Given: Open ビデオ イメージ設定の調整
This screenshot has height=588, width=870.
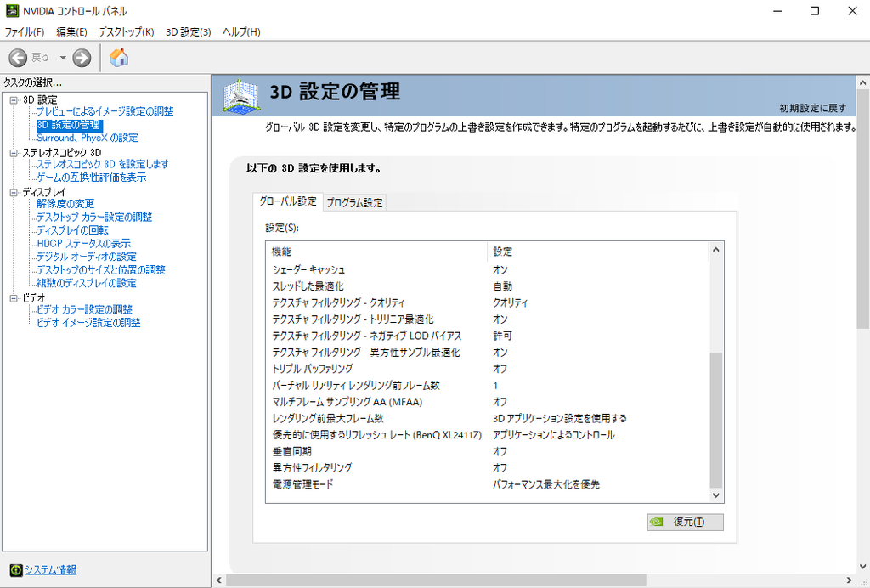Looking at the screenshot, I should coord(88,322).
